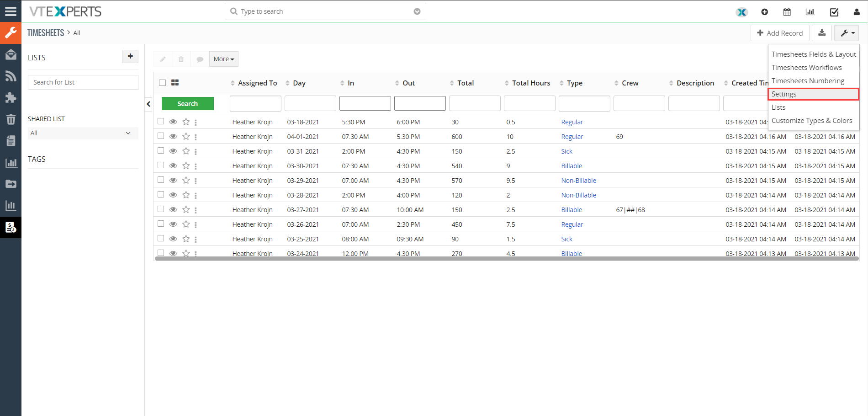Image resolution: width=868 pixels, height=416 pixels.
Task: Open the timesheets dollar sidebar icon
Action: pos(11,227)
